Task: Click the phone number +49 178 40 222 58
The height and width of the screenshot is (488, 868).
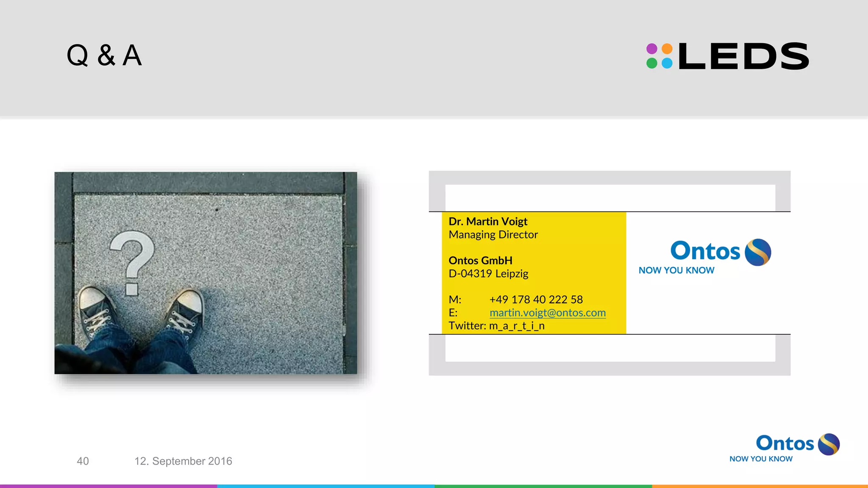Action: tap(536, 299)
